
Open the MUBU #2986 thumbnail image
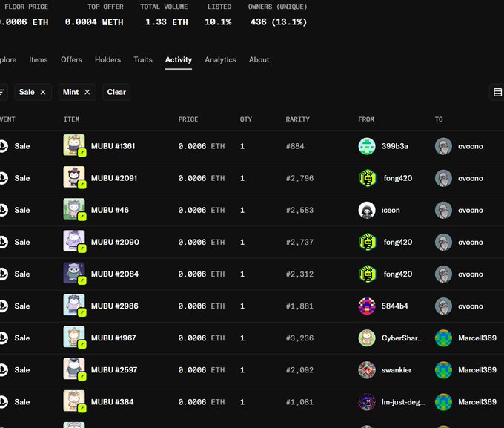(x=74, y=305)
